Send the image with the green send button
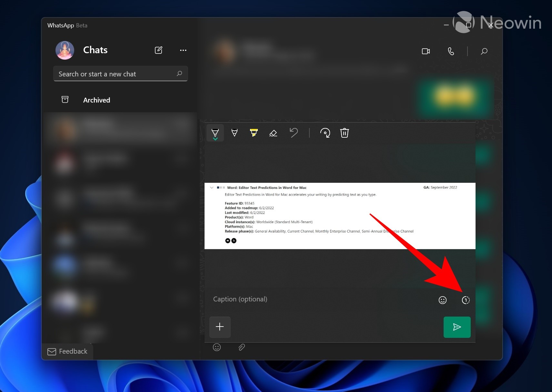The height and width of the screenshot is (392, 552). 457,327
